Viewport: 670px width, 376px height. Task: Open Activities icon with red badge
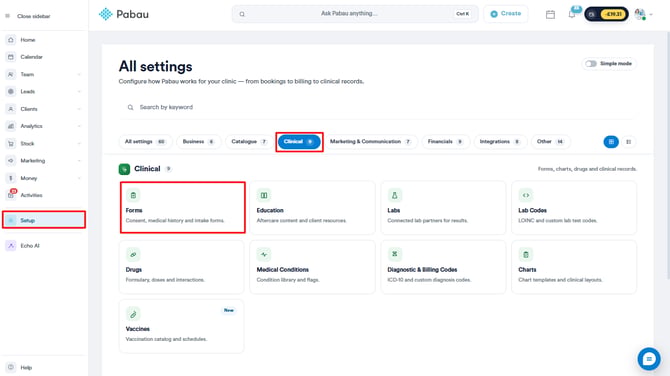(11, 195)
